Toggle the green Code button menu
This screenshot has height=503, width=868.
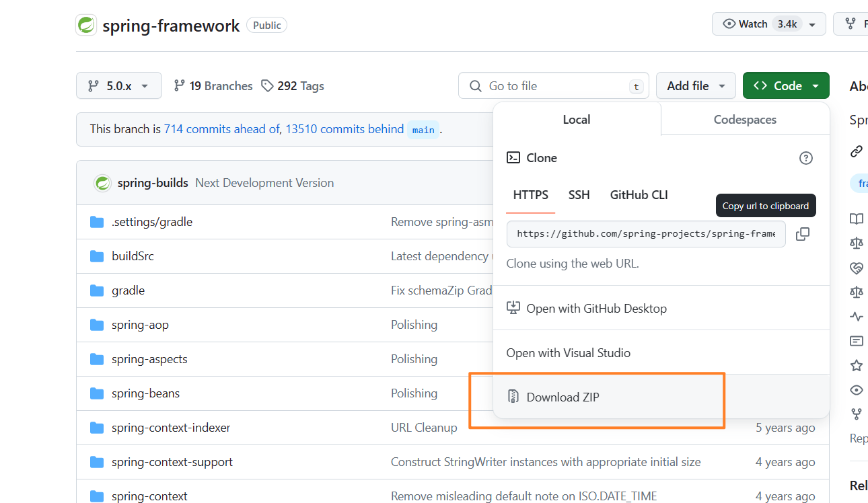[785, 86]
